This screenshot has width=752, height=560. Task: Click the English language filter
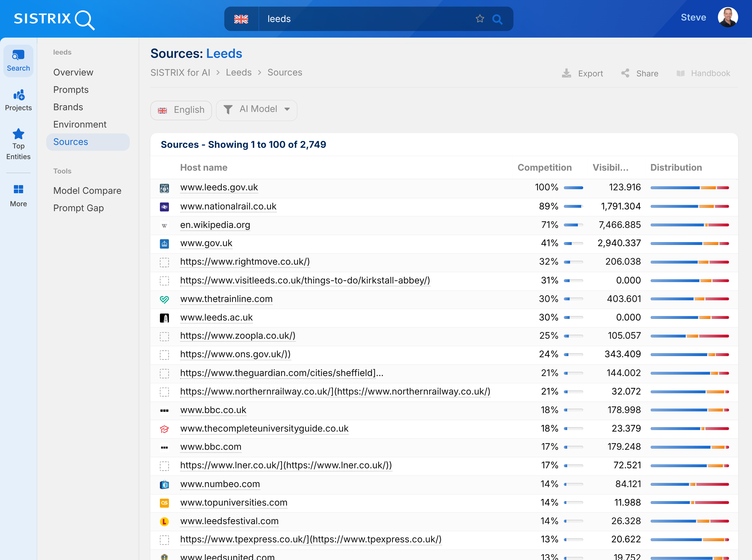point(181,110)
